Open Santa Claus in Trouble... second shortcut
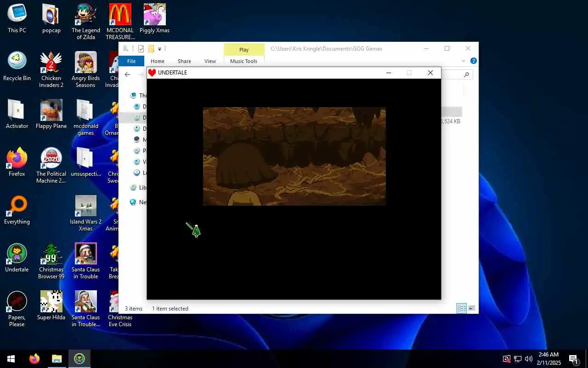Screen dimensions: 588x368 86,309
